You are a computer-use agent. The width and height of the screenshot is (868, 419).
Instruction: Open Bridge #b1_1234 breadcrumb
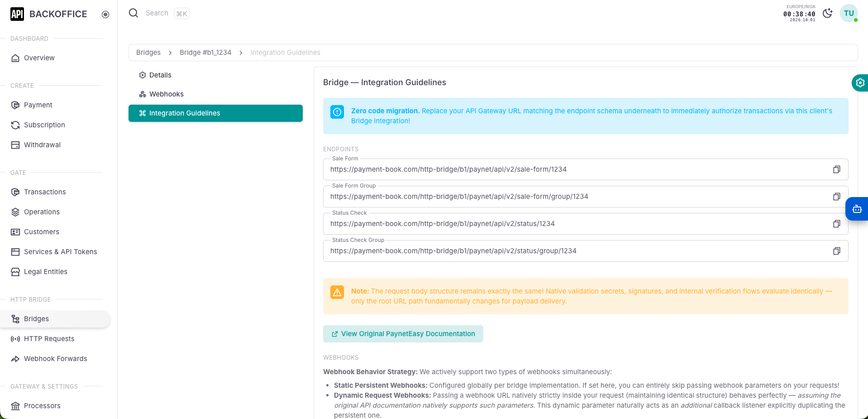[205, 53]
